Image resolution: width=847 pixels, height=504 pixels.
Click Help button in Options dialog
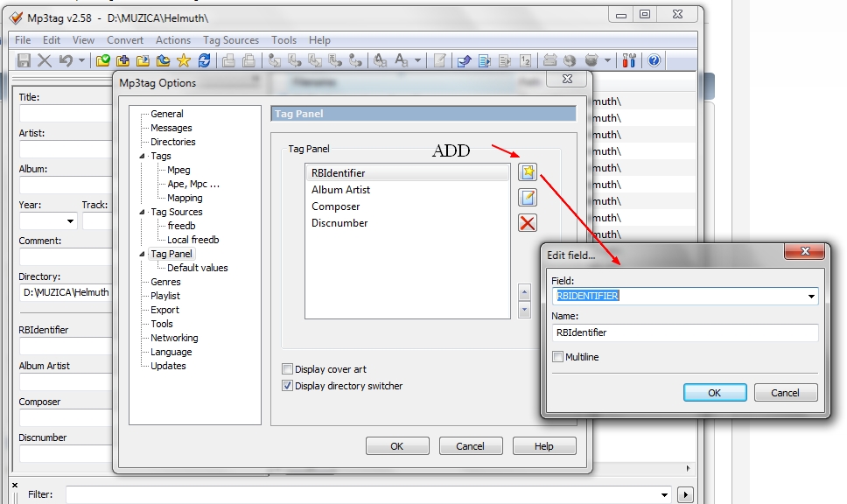[544, 446]
